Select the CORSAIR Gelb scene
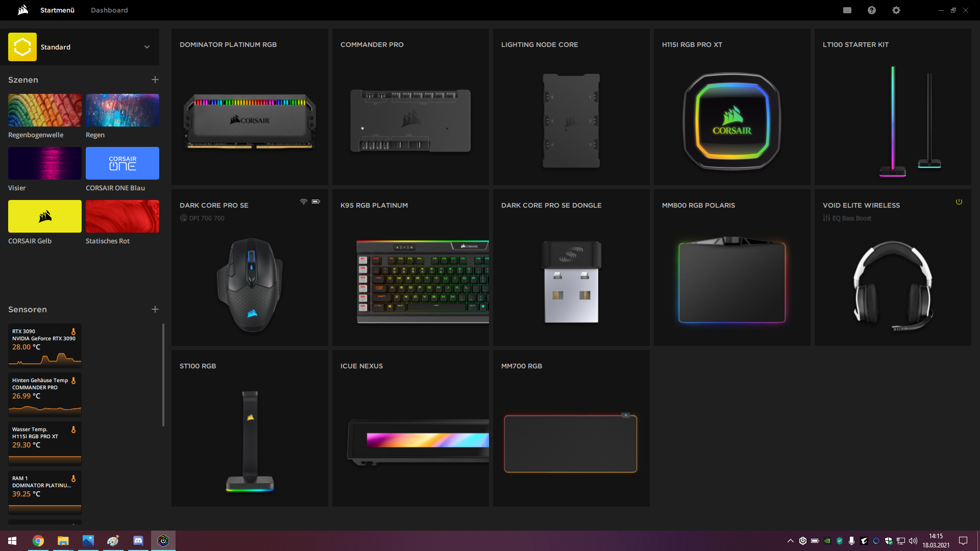Screen dimensions: 980x551 (45, 216)
